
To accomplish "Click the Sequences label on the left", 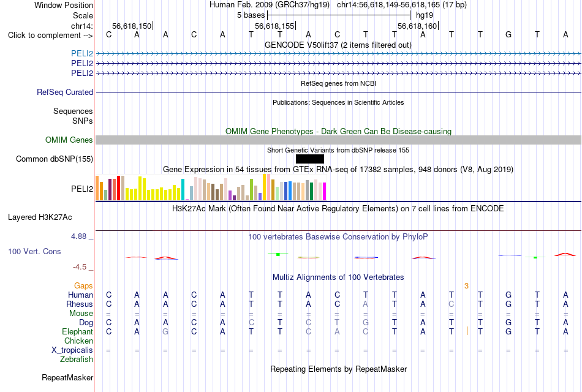I will pos(73,111).
